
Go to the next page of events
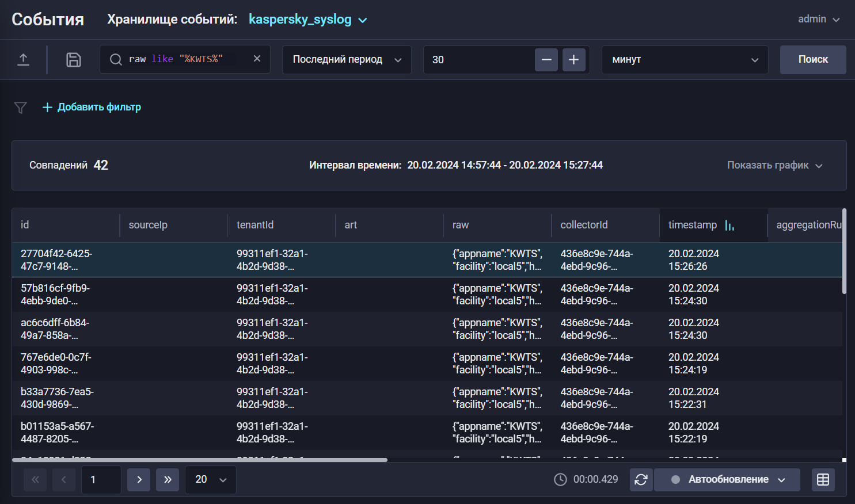138,479
